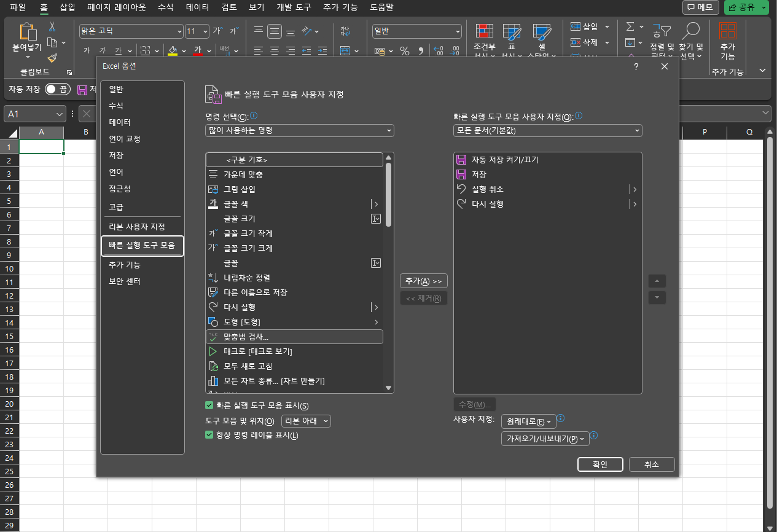777x532 pixels.
Task: Select 고급 category in the options sidebar
Action: pyautogui.click(x=143, y=207)
